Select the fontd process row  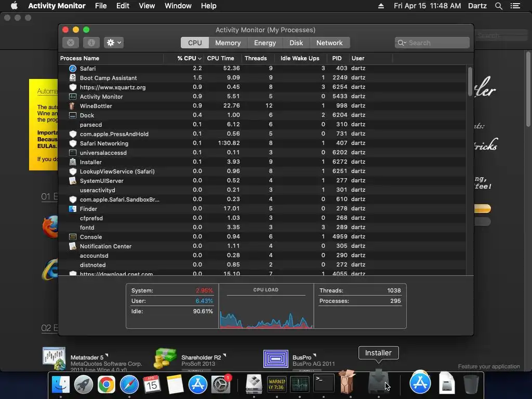click(x=262, y=228)
